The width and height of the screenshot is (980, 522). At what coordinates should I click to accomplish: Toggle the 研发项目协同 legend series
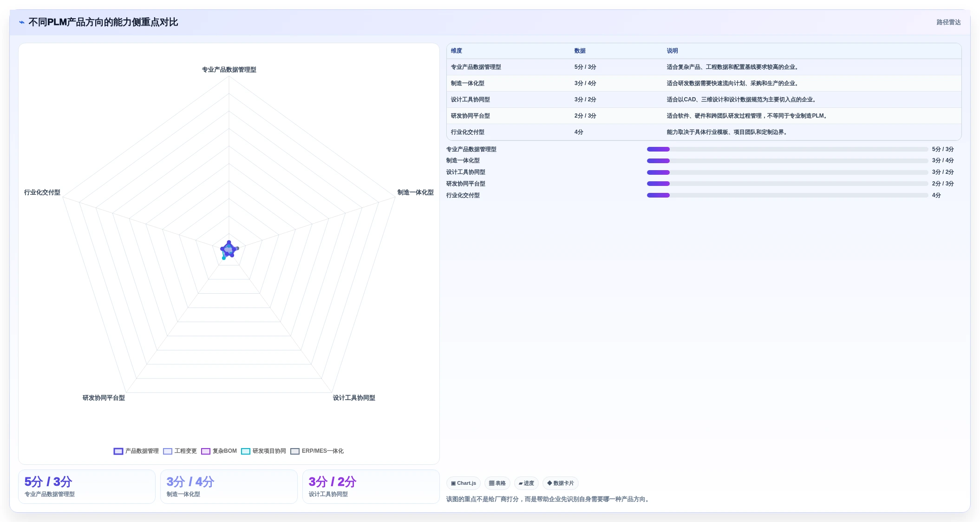click(x=263, y=451)
